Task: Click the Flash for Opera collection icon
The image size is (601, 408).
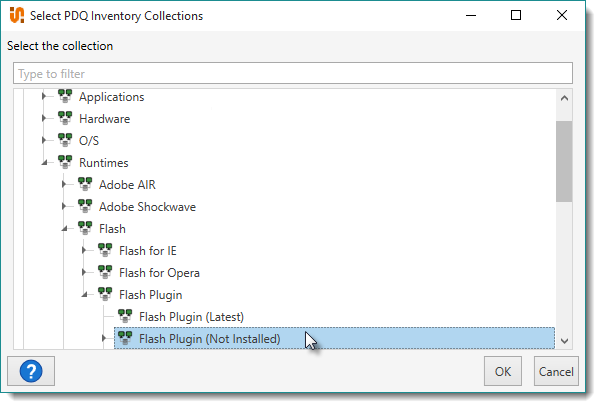Action: click(x=105, y=273)
